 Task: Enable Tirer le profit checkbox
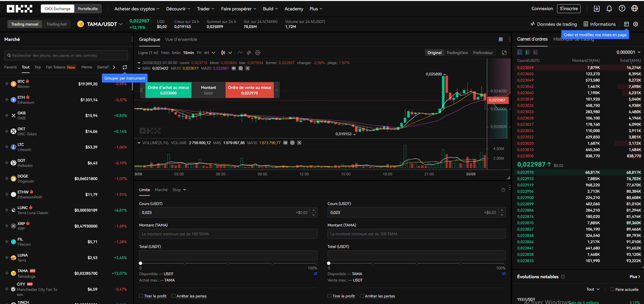click(141, 296)
